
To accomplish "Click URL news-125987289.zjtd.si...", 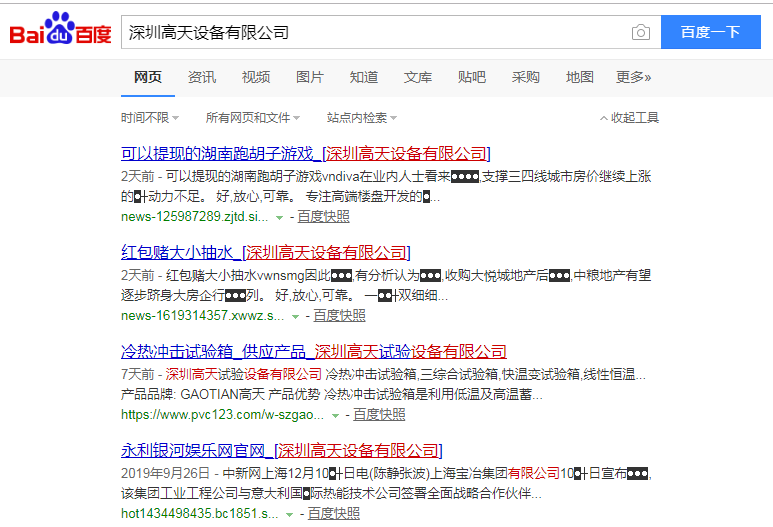I will point(195,217).
